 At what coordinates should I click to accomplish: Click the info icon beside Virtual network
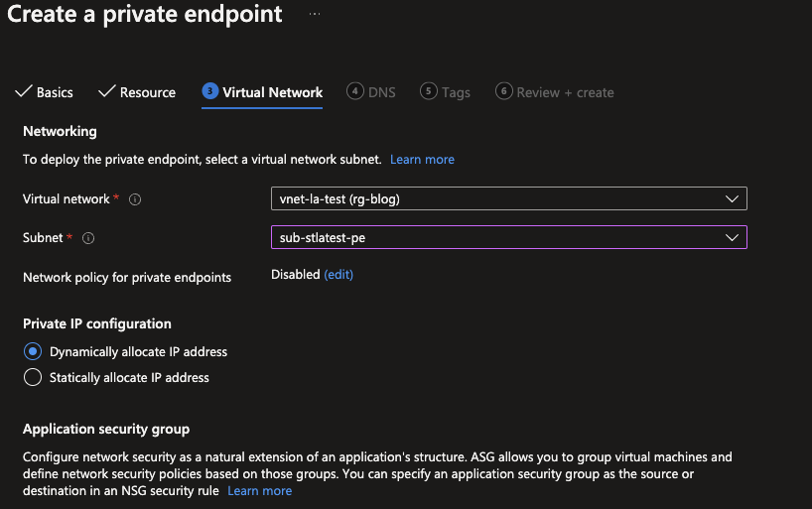(135, 199)
